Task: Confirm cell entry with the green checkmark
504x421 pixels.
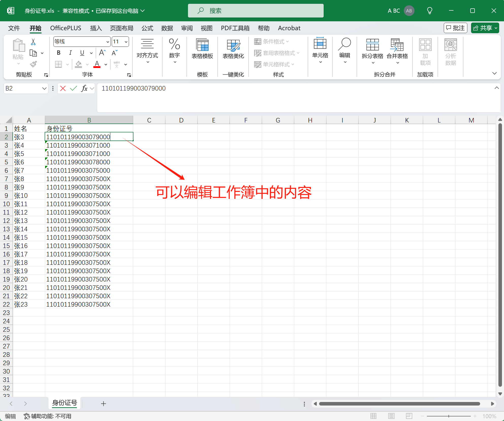Action: tap(73, 88)
